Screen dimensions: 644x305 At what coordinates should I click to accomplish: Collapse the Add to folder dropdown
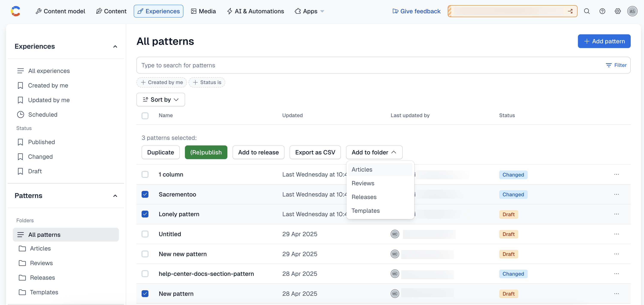coord(374,152)
